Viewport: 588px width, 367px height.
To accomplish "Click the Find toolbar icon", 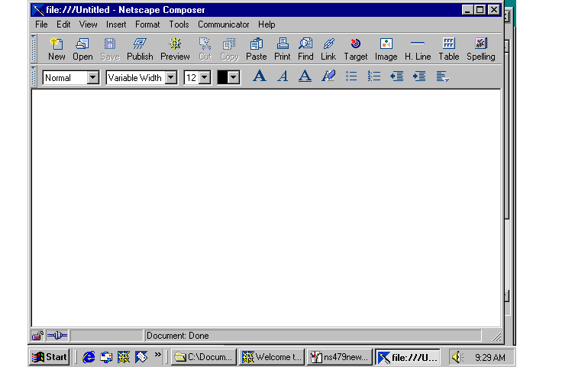I will 305,49.
